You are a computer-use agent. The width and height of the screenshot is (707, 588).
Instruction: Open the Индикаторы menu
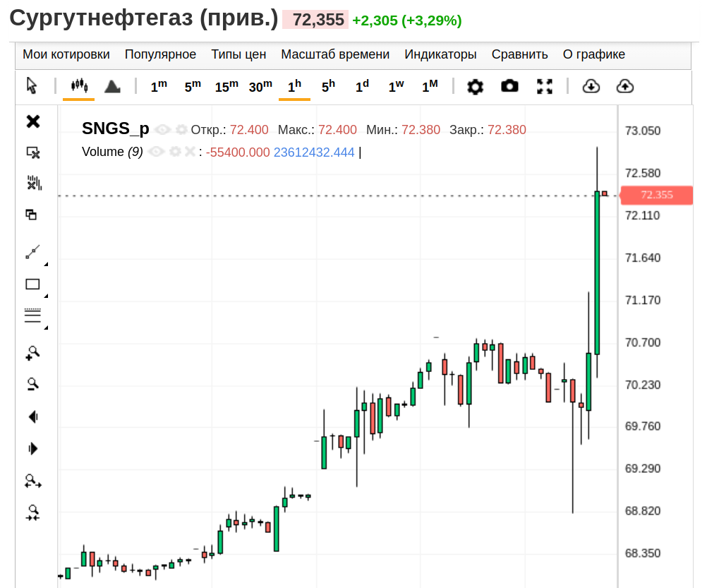pyautogui.click(x=440, y=54)
